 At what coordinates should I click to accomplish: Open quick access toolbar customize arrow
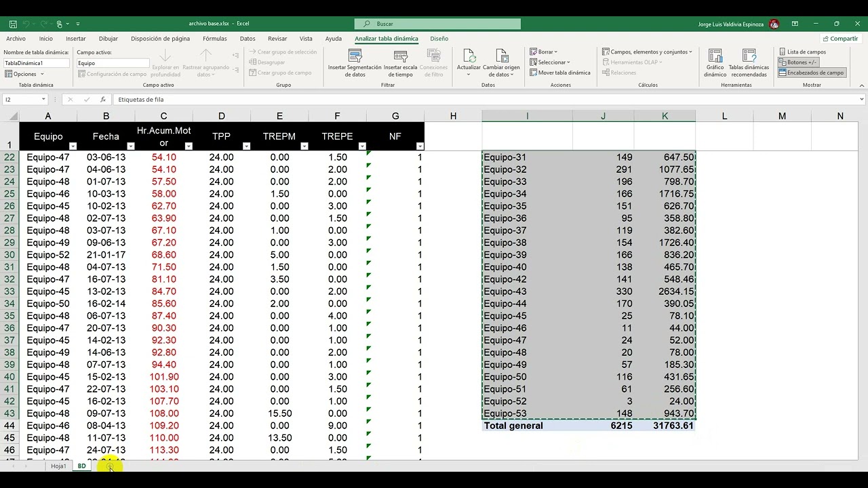coord(78,24)
